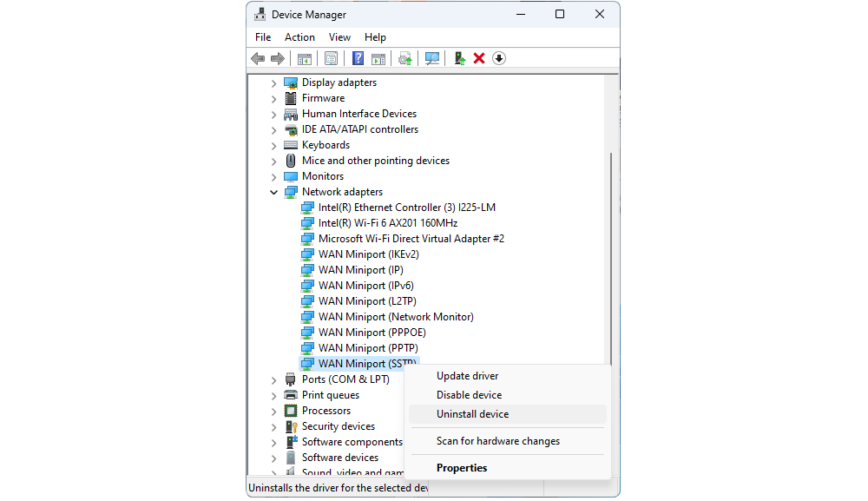
Task: Expand the Display adapters node
Action: click(273, 83)
